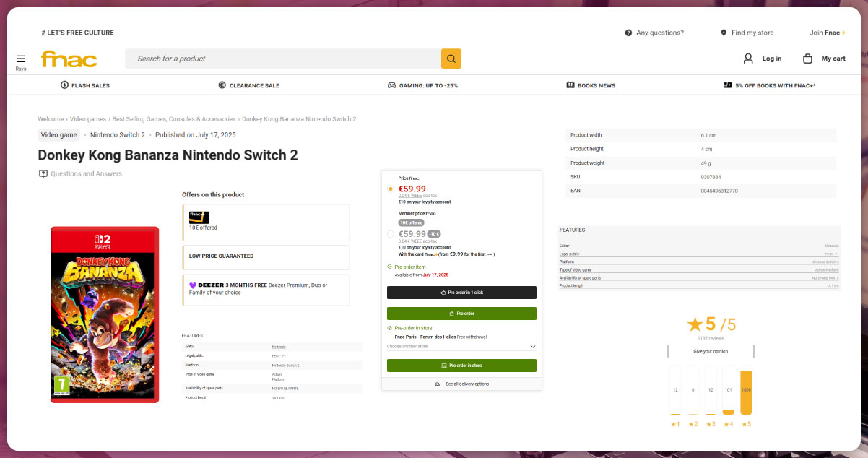Click the green Pre-order in store button
The width and height of the screenshot is (868, 458).
461,366
